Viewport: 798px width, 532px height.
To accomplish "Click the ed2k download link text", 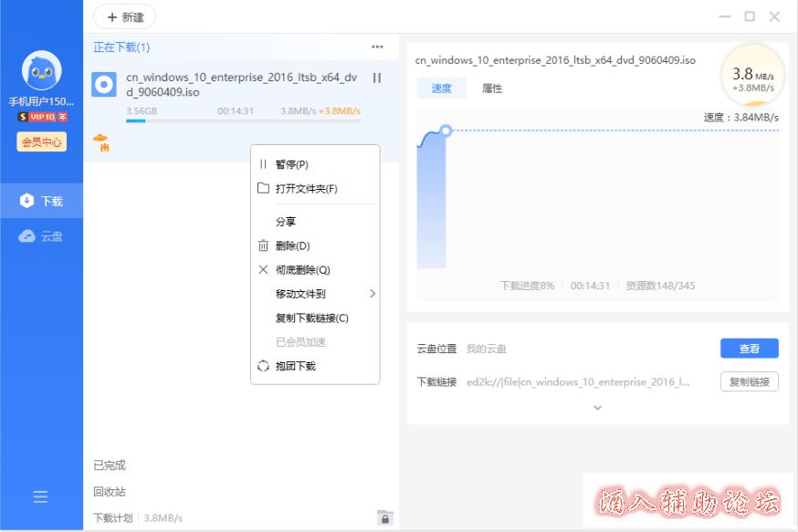I will pos(578,382).
